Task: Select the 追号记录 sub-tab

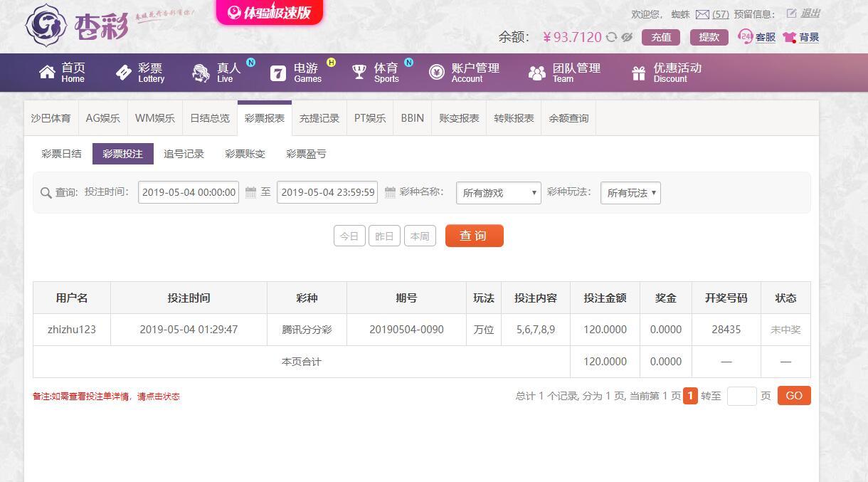Action: coord(184,154)
